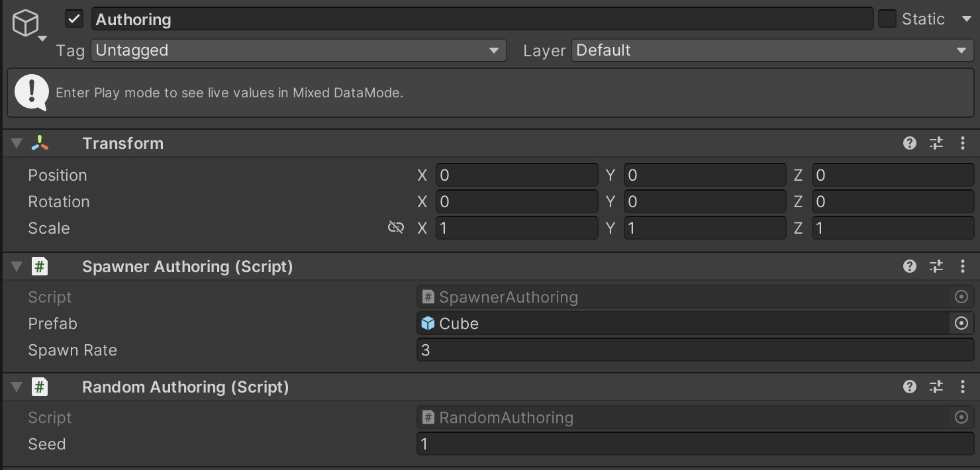Click the Prefab label
This screenshot has width=980, height=470.
(53, 324)
